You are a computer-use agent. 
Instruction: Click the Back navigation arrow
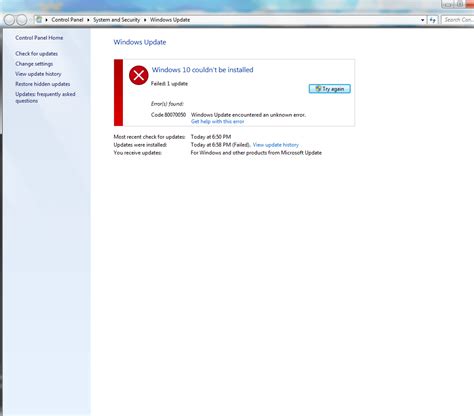point(9,20)
